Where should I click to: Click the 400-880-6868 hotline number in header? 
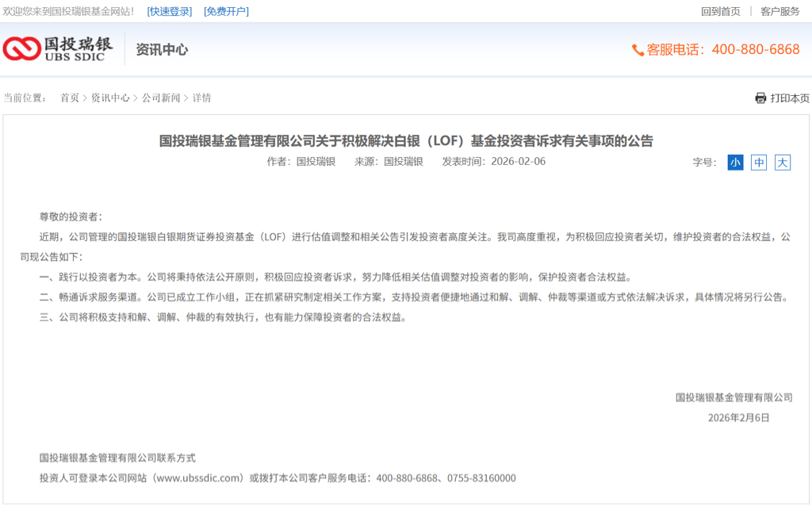(756, 50)
